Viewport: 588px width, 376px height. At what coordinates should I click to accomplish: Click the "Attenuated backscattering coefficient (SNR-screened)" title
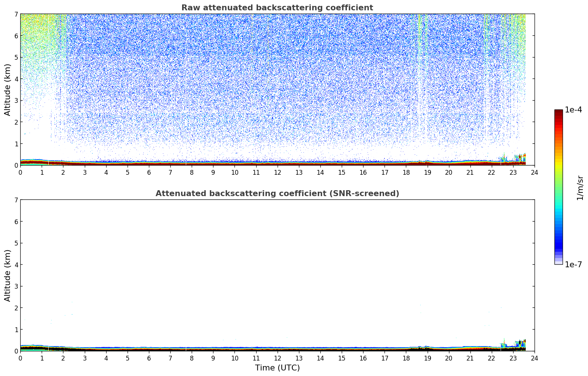[x=277, y=194]
